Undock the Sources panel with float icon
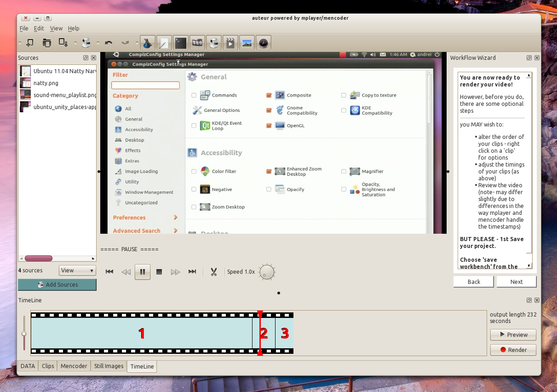 point(86,58)
